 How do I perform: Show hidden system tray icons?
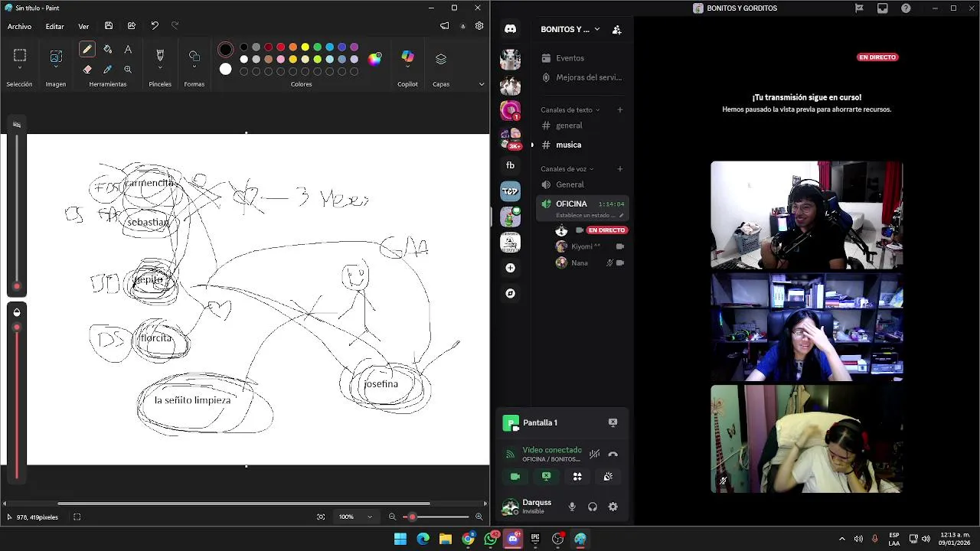coord(842,539)
